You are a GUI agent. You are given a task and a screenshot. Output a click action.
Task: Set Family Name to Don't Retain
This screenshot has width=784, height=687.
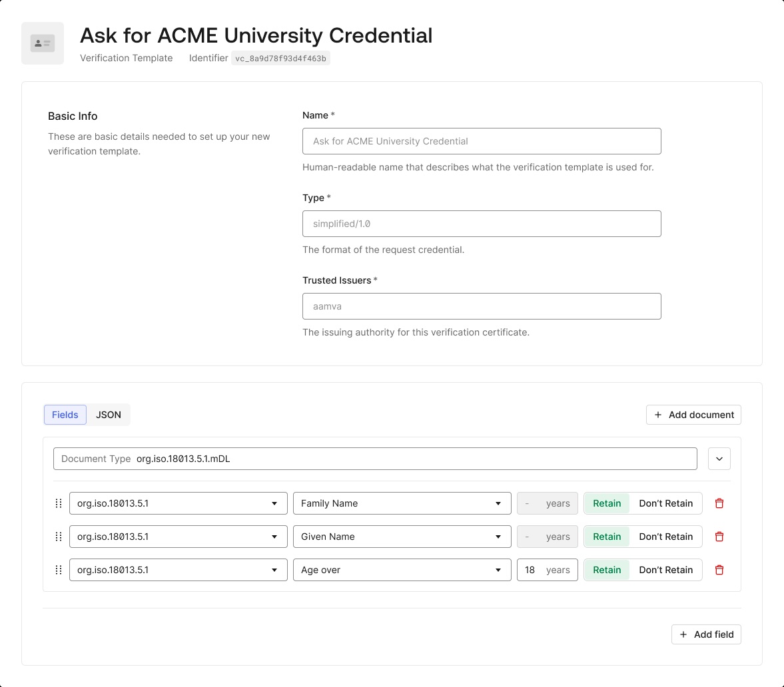[x=665, y=503]
